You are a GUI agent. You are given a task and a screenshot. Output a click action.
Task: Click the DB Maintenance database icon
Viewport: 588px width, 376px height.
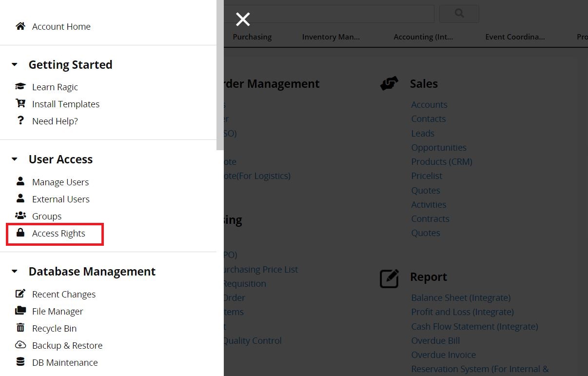[x=20, y=362]
